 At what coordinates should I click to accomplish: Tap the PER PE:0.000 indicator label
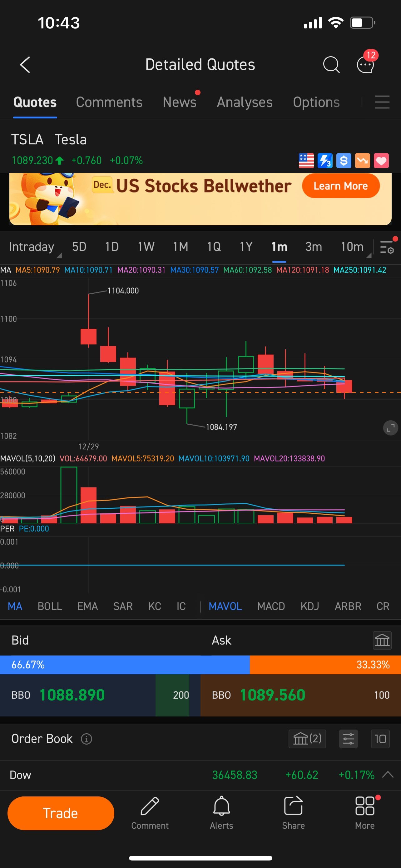coord(25,528)
